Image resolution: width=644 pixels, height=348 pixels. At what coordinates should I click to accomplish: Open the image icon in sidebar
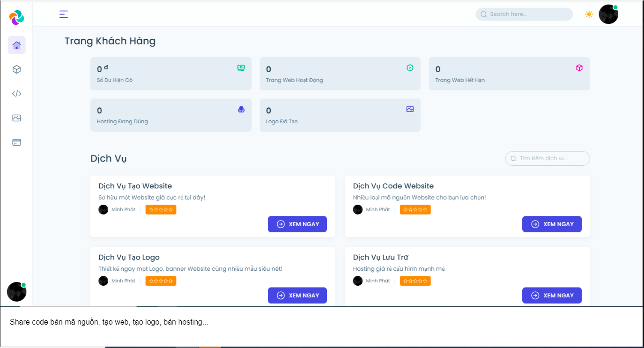coord(16,118)
